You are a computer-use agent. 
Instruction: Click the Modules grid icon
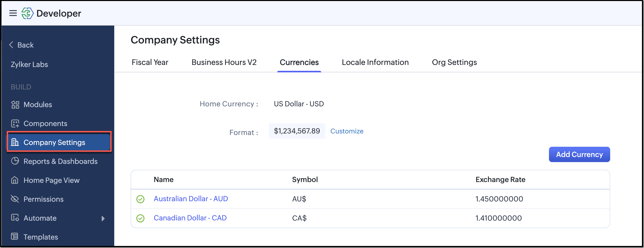coord(15,105)
